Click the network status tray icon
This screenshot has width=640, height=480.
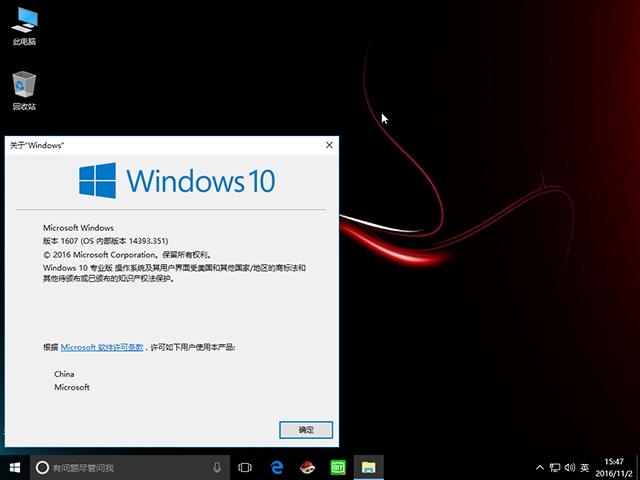[555, 467]
